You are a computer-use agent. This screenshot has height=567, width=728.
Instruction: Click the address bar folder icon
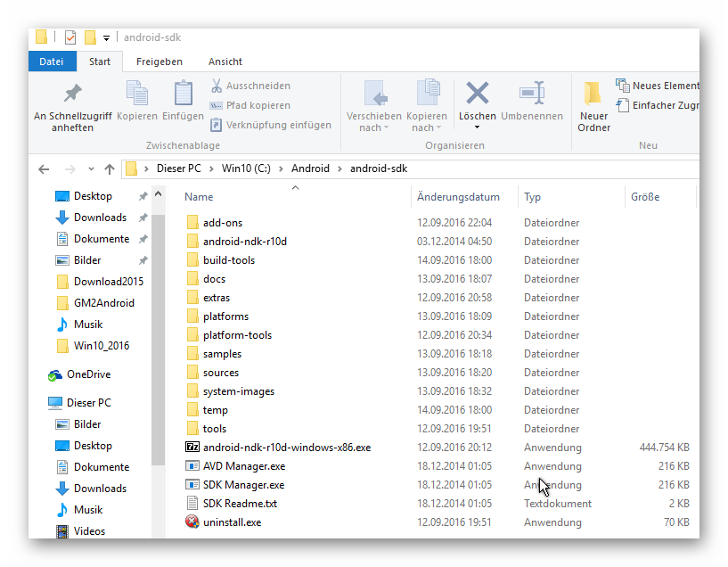[131, 168]
